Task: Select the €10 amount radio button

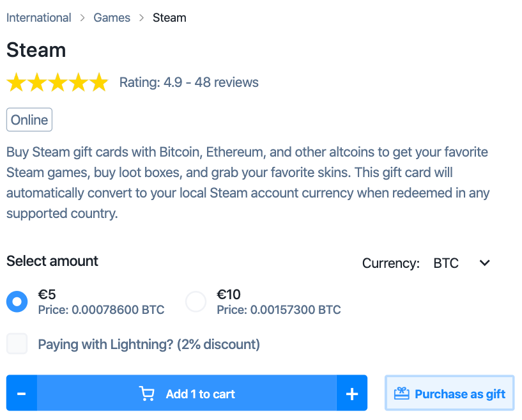Action: point(196,302)
